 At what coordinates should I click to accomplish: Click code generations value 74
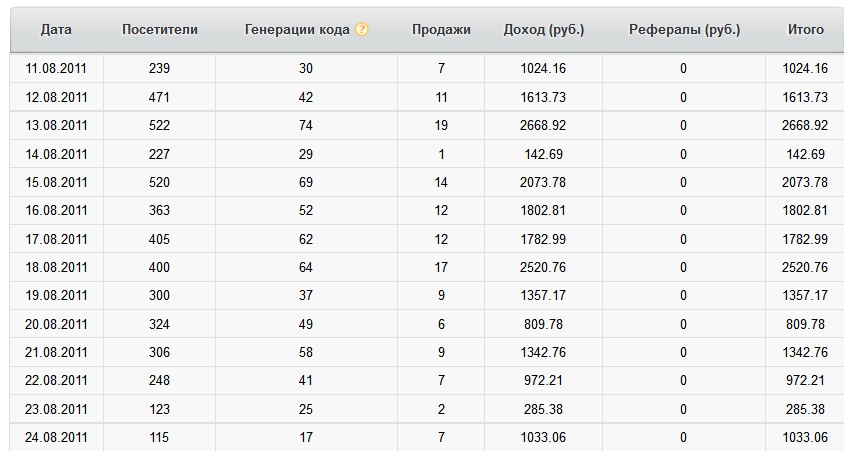[306, 126]
